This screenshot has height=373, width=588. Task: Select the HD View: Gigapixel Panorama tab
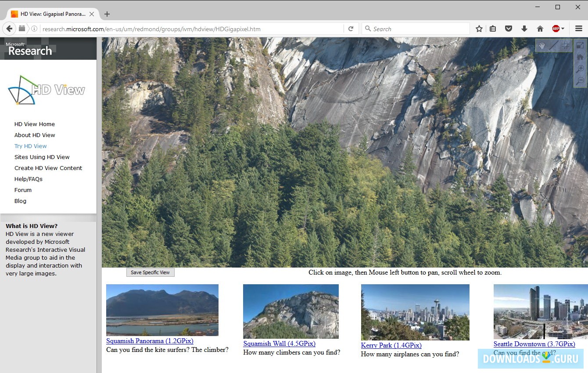click(52, 14)
